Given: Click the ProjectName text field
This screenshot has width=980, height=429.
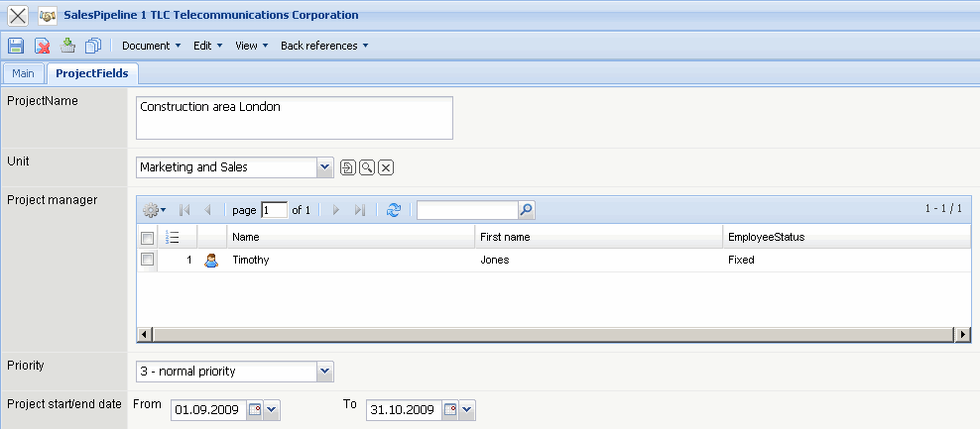Looking at the screenshot, I should pos(295,118).
